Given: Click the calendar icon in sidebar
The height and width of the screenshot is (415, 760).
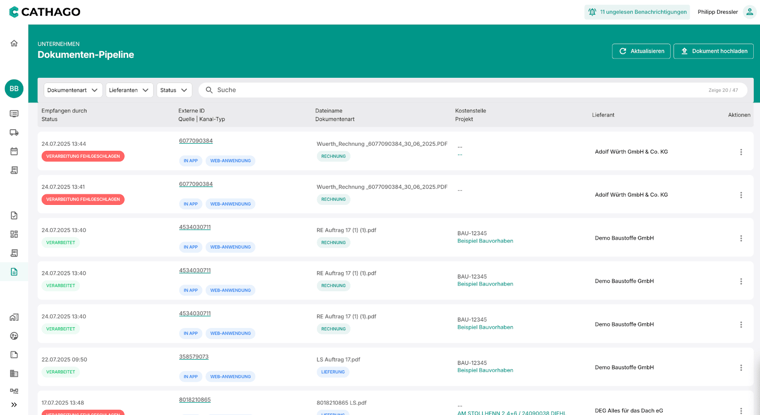Looking at the screenshot, I should coord(14,151).
